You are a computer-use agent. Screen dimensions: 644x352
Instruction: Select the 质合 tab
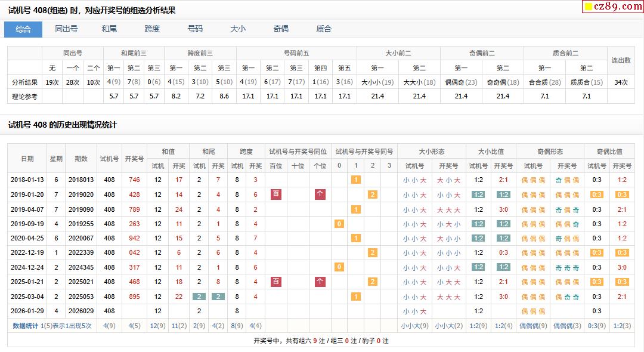click(324, 29)
